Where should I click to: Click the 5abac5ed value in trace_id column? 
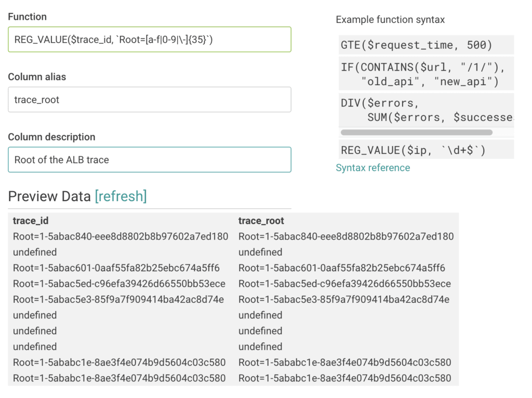(x=119, y=284)
